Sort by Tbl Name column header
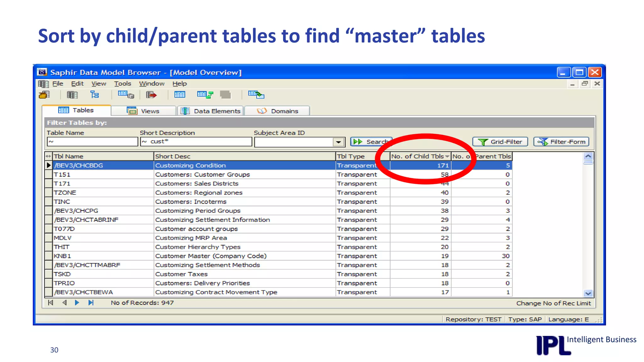644x362 pixels. click(x=103, y=156)
